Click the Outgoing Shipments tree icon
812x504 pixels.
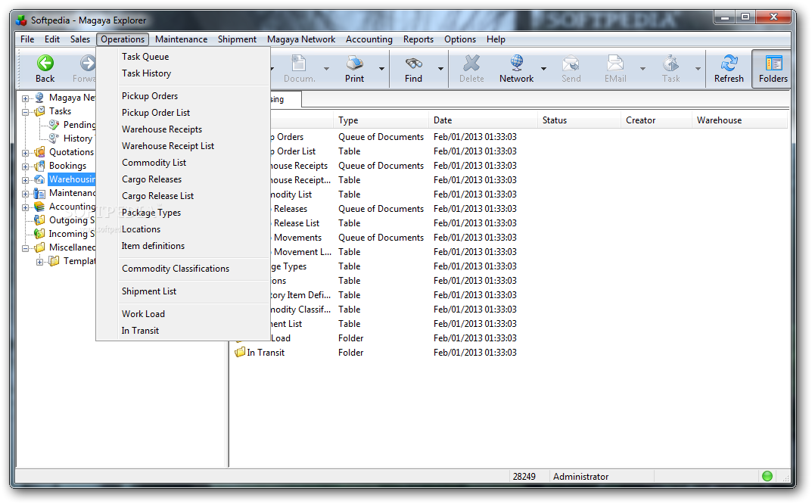coord(39,220)
